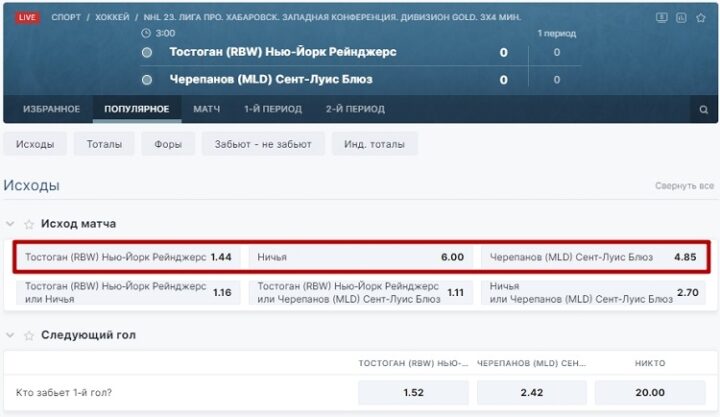The height and width of the screenshot is (417, 720).
Task: Click the red LIVE badge
Action: coord(27,17)
